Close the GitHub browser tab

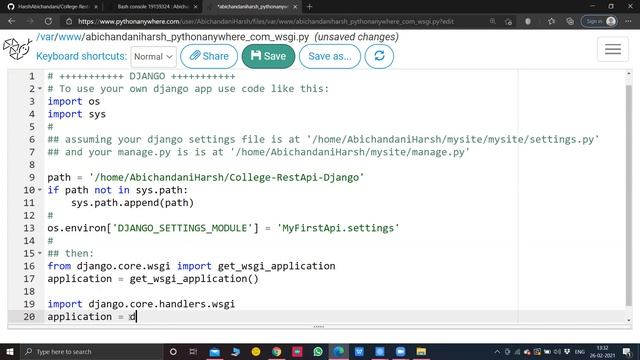96,7
